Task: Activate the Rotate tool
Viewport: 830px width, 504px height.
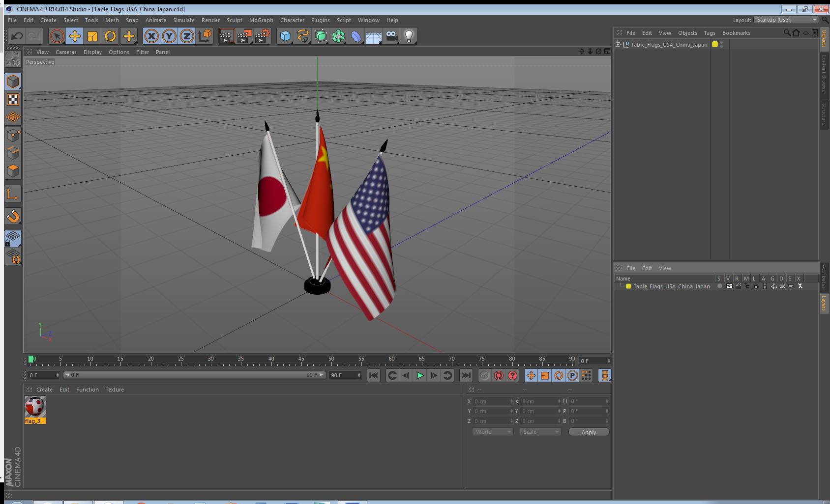Action: (110, 36)
